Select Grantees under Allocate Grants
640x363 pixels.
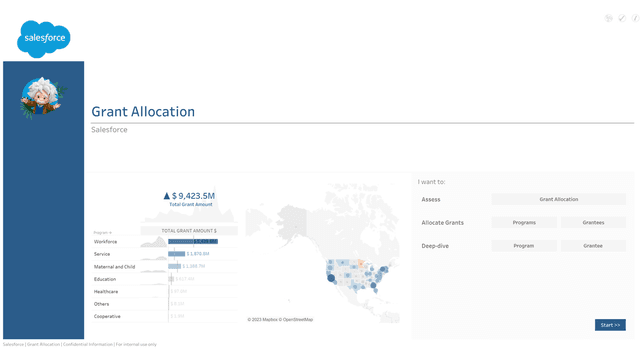click(593, 223)
